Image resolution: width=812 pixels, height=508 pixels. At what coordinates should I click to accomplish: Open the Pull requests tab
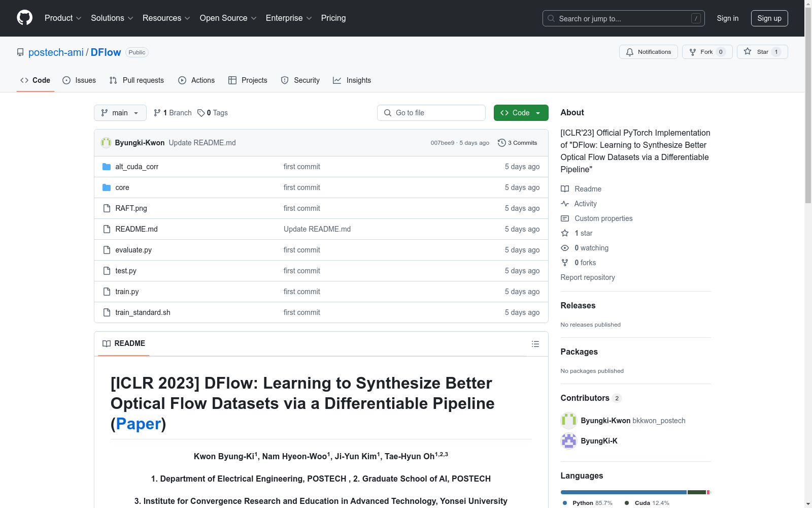point(137,80)
